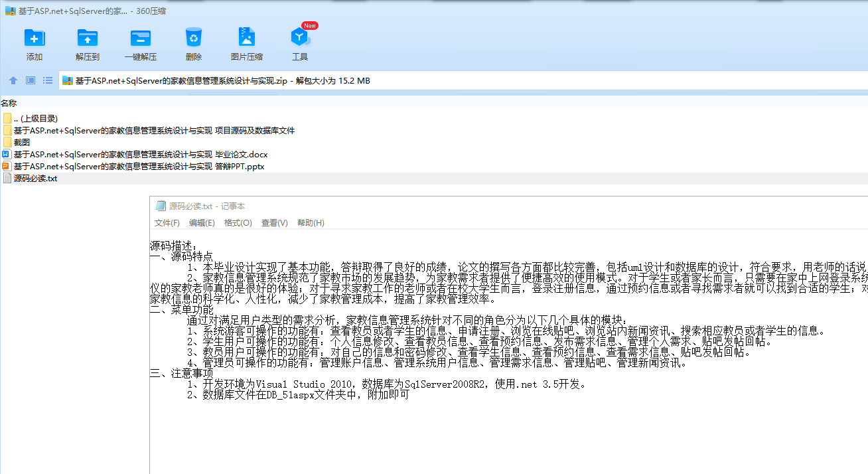This screenshot has width=868, height=474.
Task: Open the 文件(F) menu in Notepad
Action: tap(167, 223)
